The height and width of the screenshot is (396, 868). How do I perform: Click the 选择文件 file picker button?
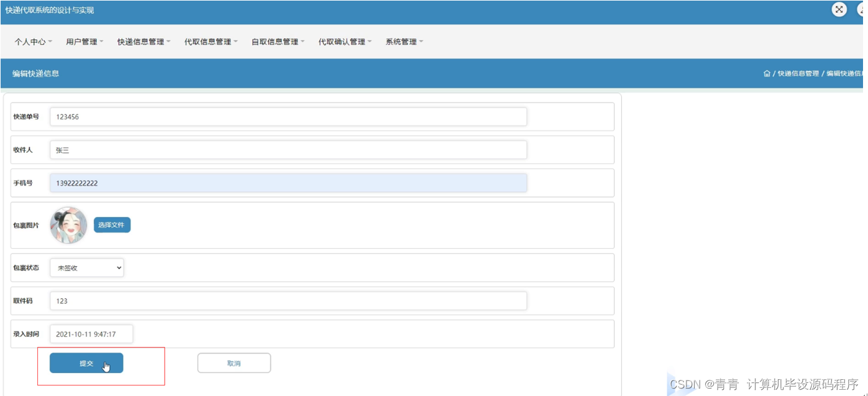pos(112,225)
